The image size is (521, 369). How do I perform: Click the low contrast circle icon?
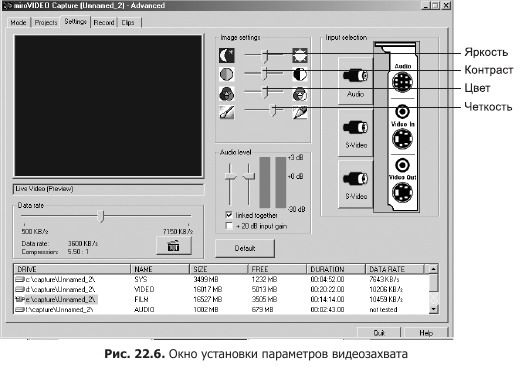[227, 74]
